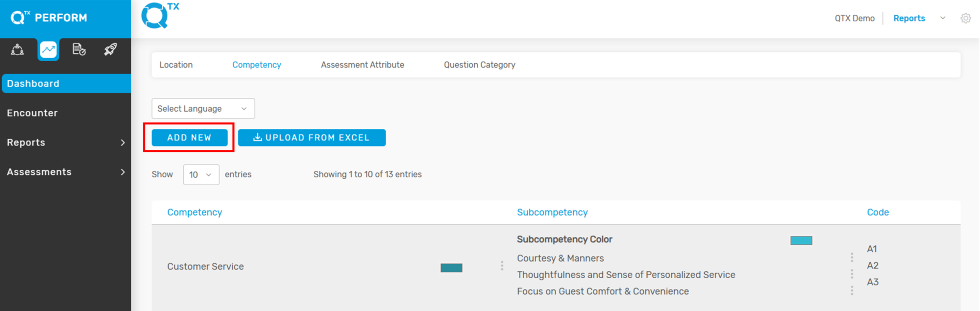Open the settings gear icon
Image resolution: width=980 pixels, height=311 pixels.
[x=965, y=18]
